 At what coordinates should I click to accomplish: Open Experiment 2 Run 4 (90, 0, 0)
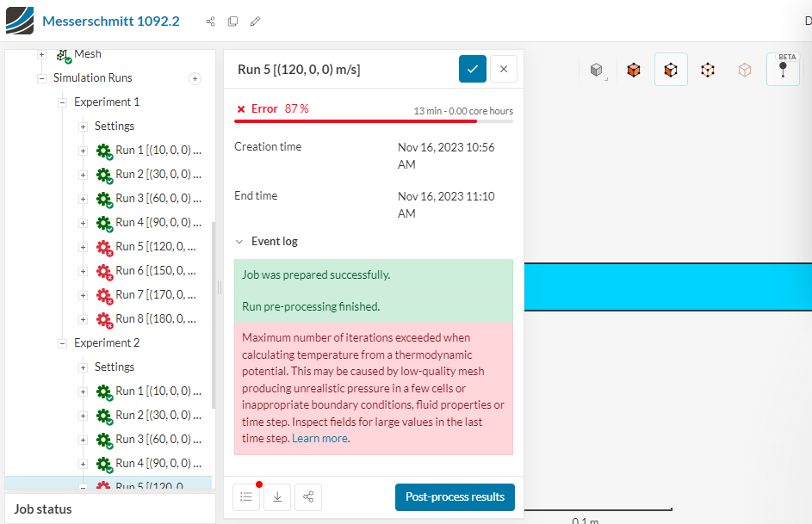[x=158, y=464]
